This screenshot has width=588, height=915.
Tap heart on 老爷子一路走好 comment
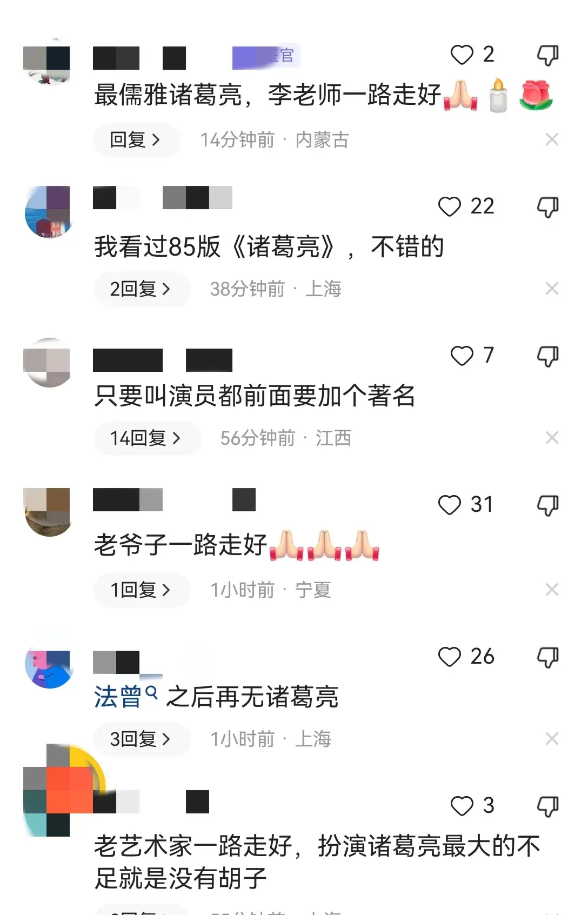[x=449, y=505]
